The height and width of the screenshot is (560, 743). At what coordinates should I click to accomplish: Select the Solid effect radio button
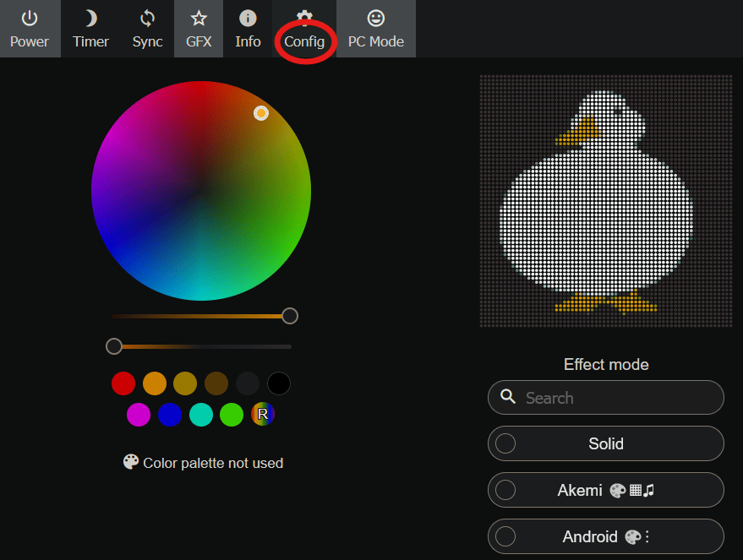(x=505, y=443)
